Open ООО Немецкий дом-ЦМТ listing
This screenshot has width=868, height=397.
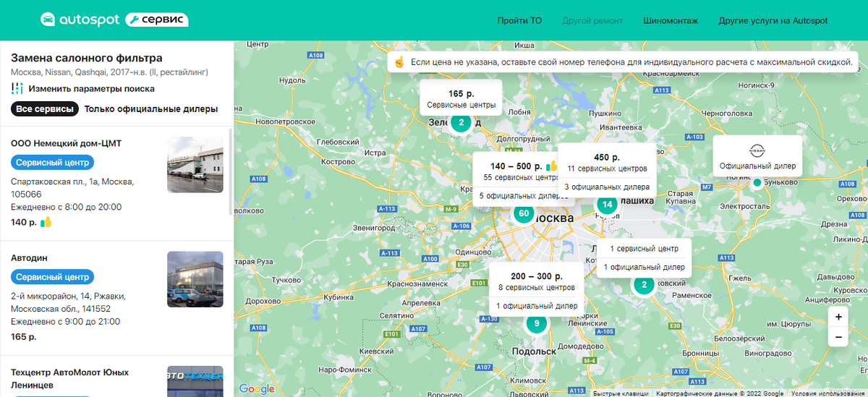[x=66, y=143]
